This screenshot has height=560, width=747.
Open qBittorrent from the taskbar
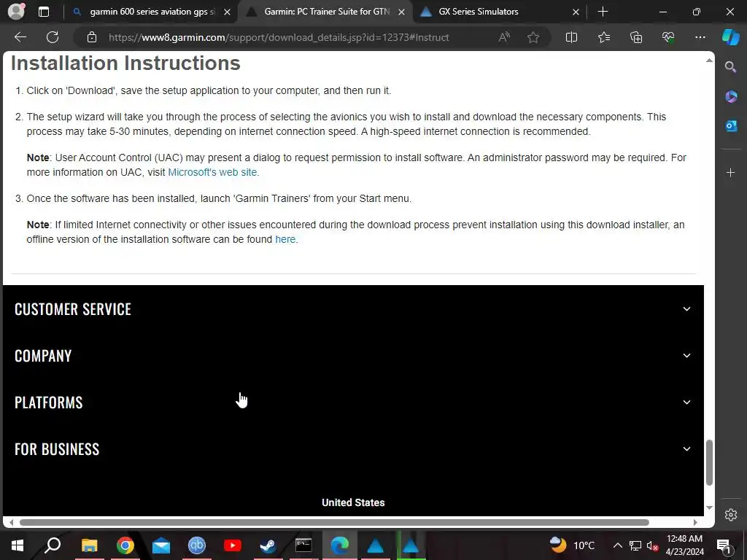tap(197, 545)
